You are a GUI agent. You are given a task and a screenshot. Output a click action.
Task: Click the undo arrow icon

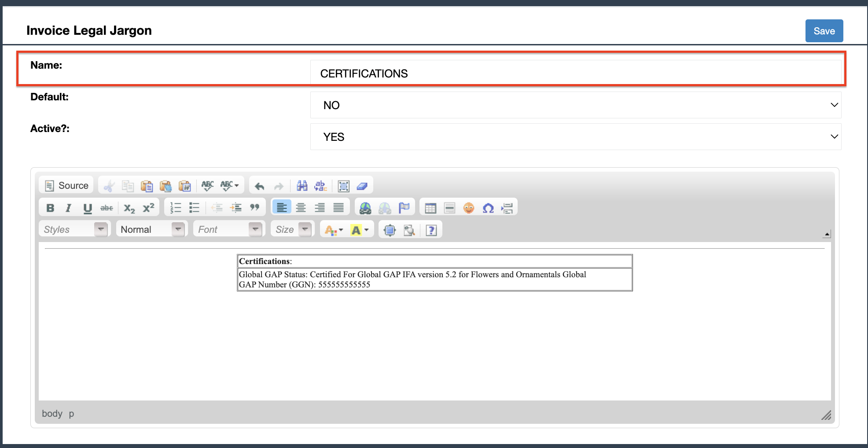[260, 186]
